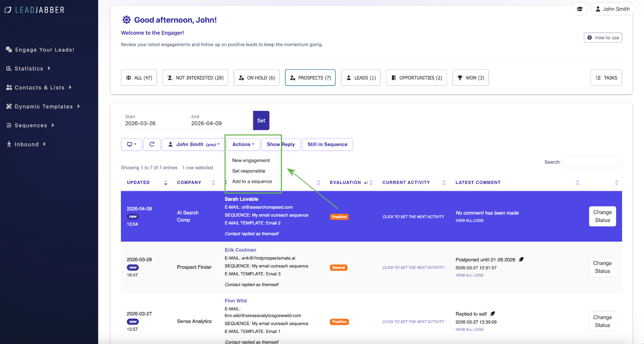Select the OPPORTUNITIES (2) filter
This screenshot has height=344, width=644.
[x=416, y=78]
